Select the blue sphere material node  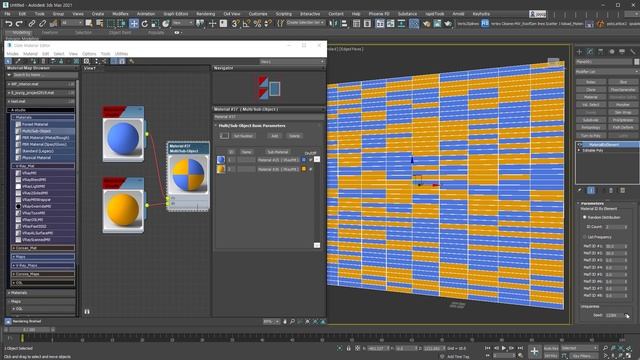123,139
